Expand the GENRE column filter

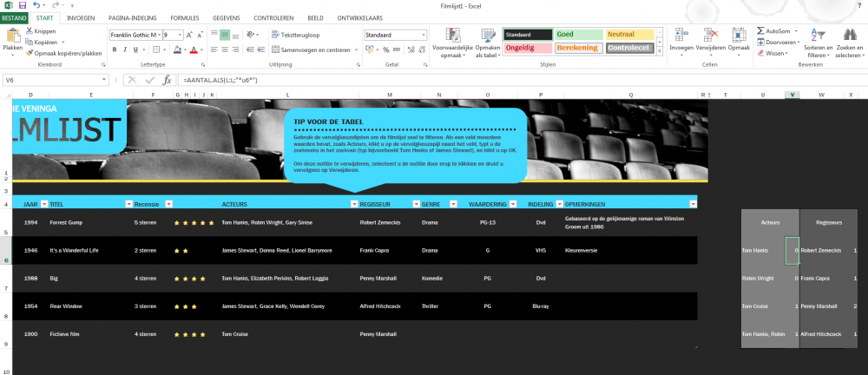point(453,204)
